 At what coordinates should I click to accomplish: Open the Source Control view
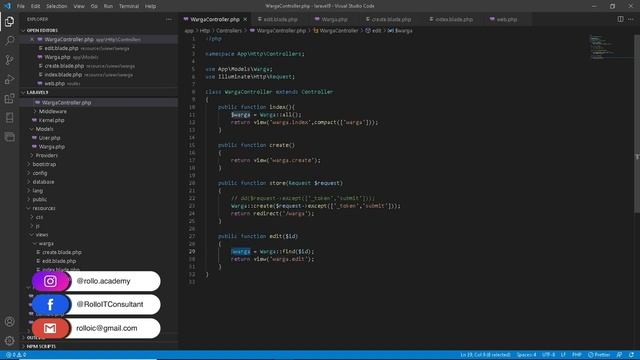click(9, 60)
